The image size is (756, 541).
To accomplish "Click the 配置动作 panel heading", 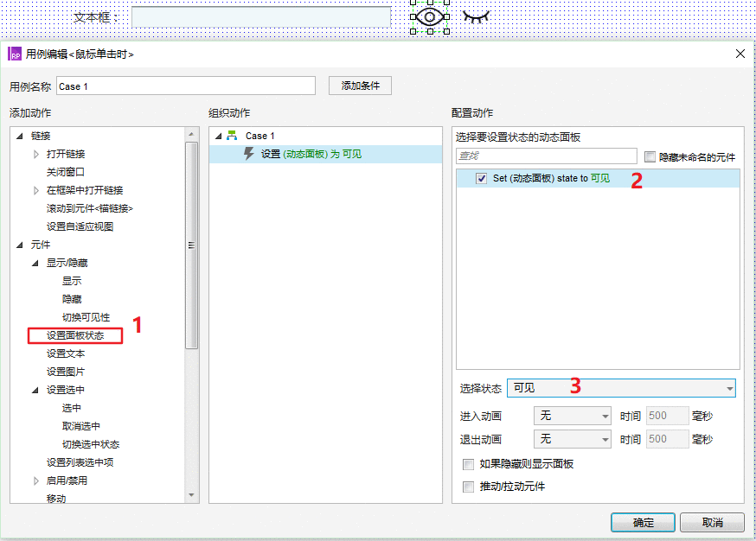I will (472, 112).
